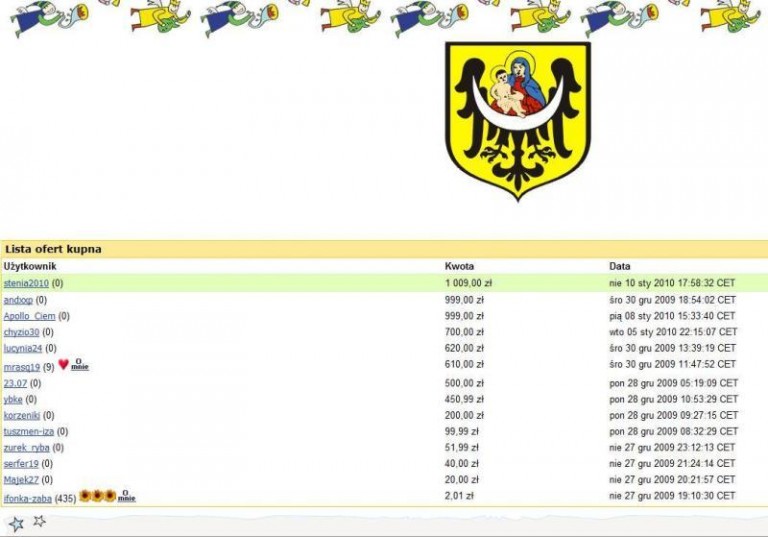
Task: Click date 'pon 28 gru 2009 08:32:29 CET'
Action: (674, 432)
